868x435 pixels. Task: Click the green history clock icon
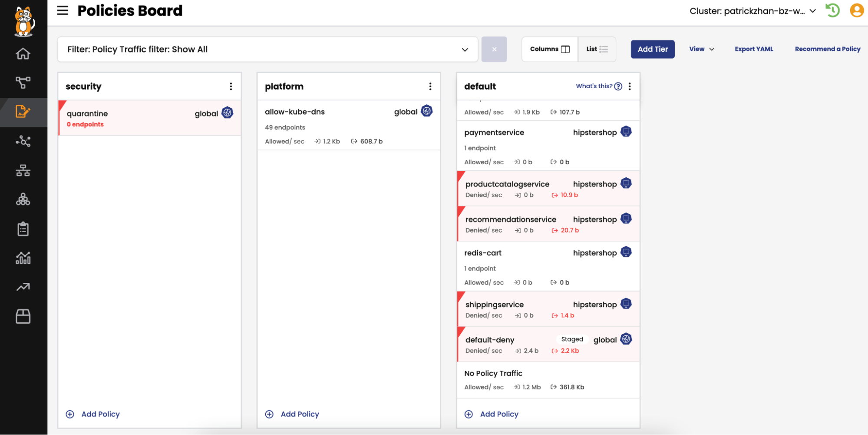[832, 10]
